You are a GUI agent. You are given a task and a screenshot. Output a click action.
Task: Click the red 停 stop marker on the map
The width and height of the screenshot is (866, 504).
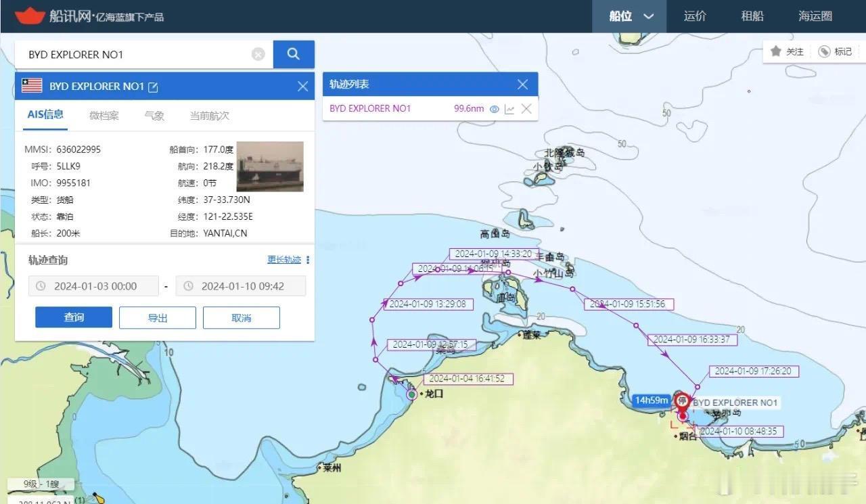click(x=682, y=401)
